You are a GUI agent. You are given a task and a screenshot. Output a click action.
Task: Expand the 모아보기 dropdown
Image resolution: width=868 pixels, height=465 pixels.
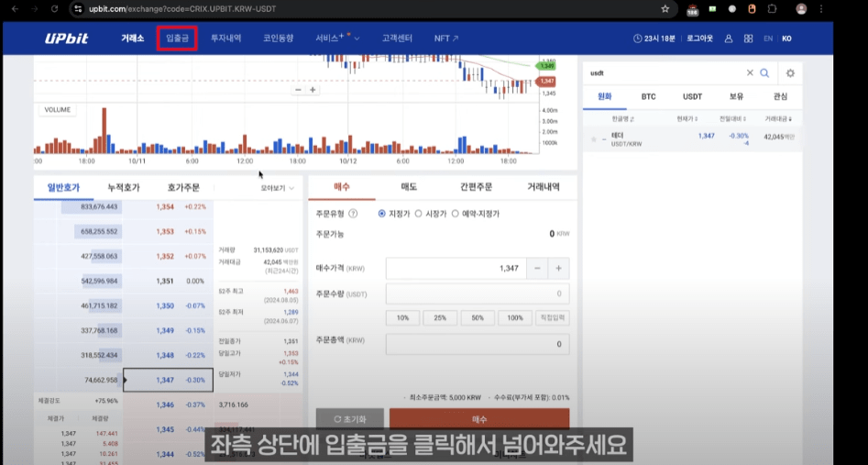tap(278, 188)
